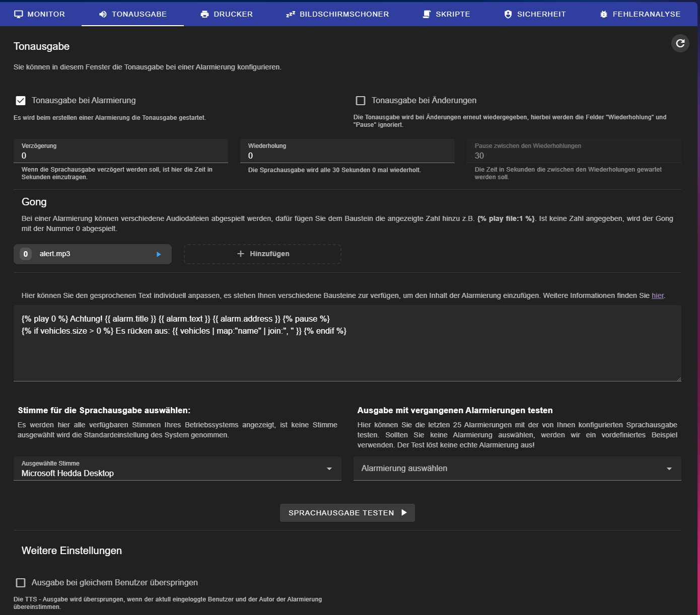
Task: Click the refresh icon at top right
Action: pyautogui.click(x=680, y=43)
